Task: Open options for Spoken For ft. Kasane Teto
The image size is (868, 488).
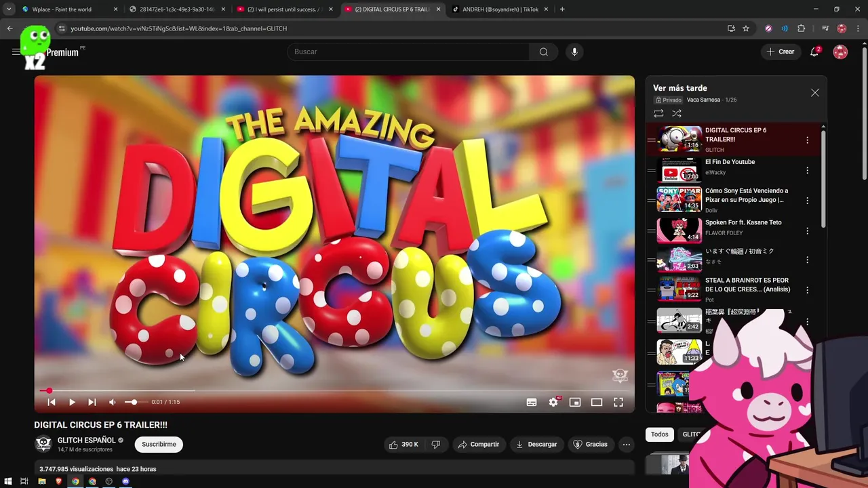Action: (807, 231)
